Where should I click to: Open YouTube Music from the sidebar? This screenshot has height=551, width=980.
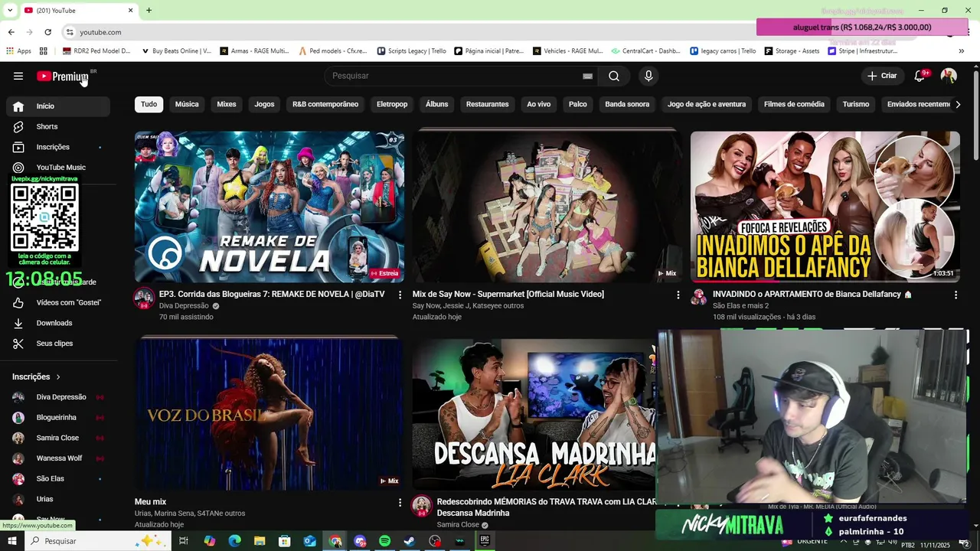pos(58,168)
